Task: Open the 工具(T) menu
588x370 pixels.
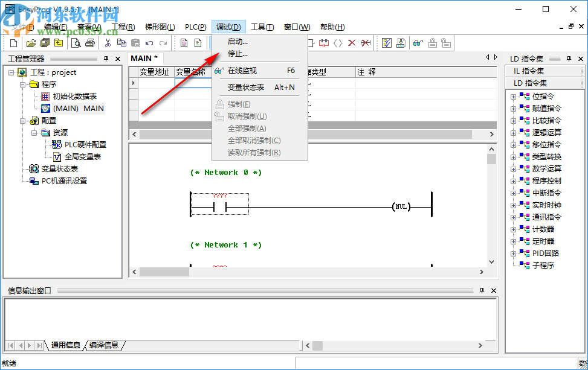Action: 262,27
